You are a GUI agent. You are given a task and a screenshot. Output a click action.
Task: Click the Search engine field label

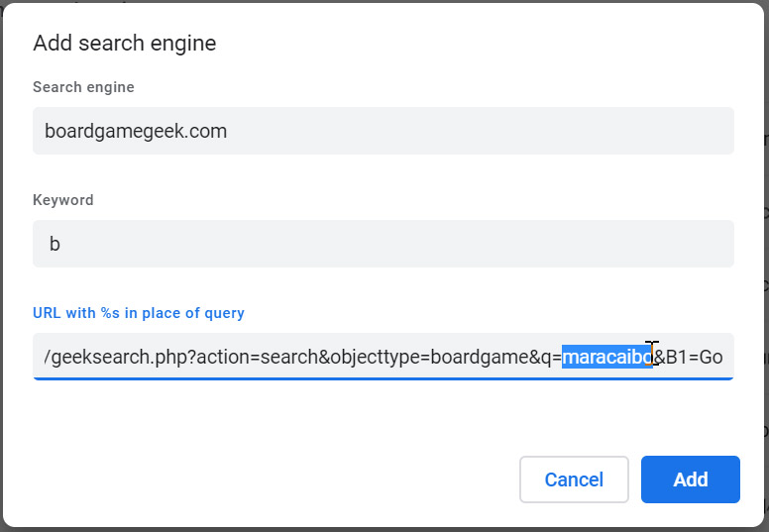tap(83, 87)
